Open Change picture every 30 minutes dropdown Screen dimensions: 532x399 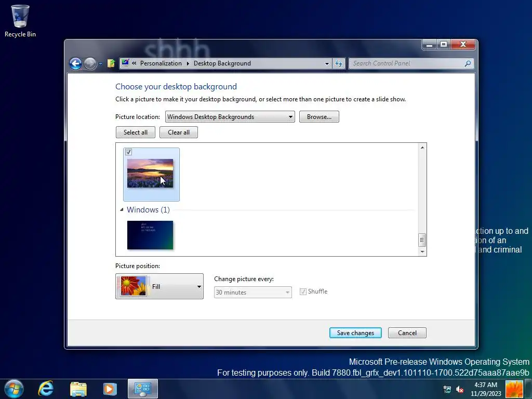(x=253, y=292)
